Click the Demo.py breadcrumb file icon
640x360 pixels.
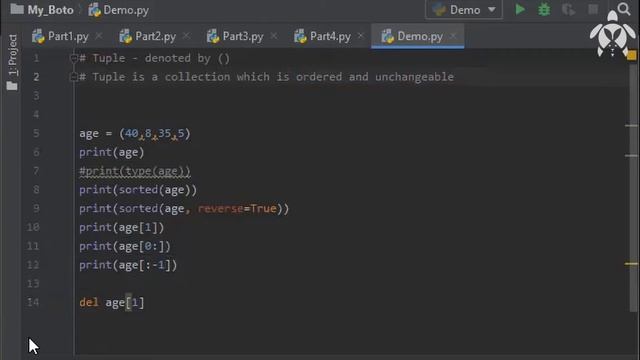94,10
